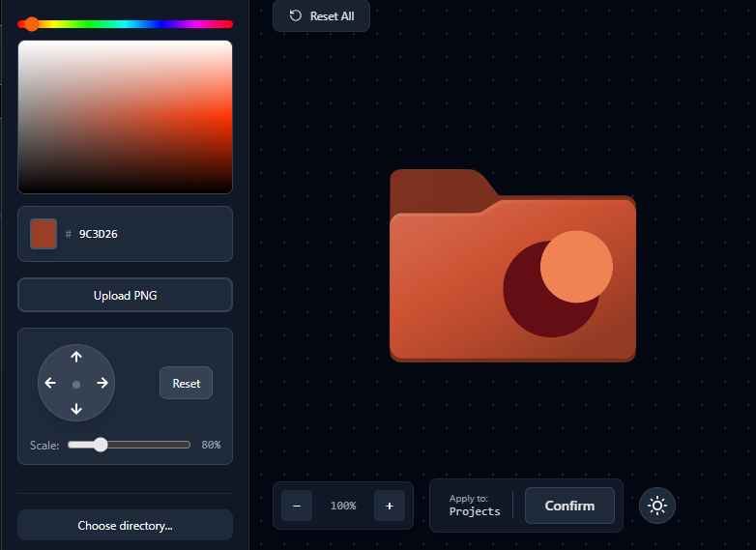Click the hex color input 9C3D26

(99, 234)
